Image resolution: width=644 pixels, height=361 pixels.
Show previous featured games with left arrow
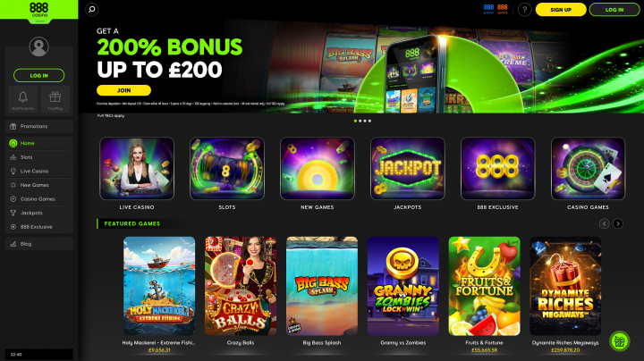604,223
